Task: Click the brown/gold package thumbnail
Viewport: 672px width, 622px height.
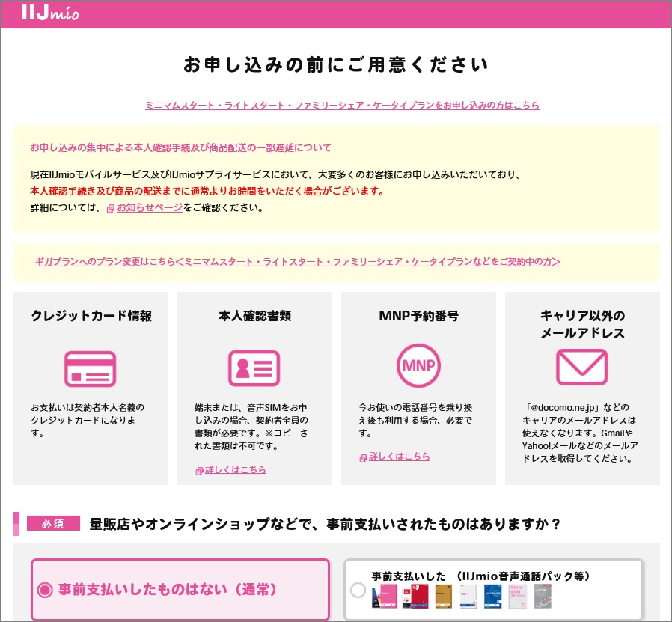Action: tap(443, 597)
